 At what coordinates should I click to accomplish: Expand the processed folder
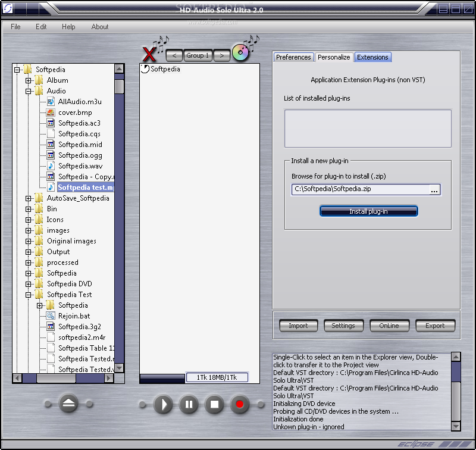click(28, 262)
